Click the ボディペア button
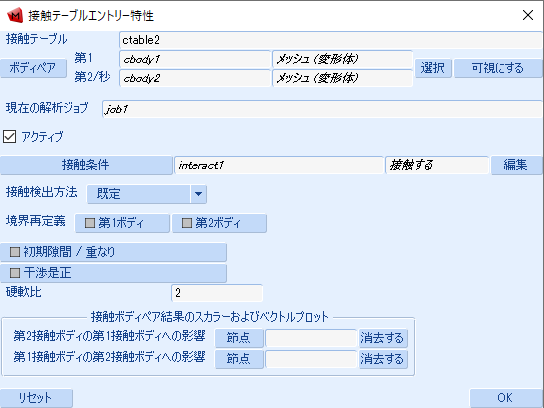The image size is (544, 408). point(33,68)
